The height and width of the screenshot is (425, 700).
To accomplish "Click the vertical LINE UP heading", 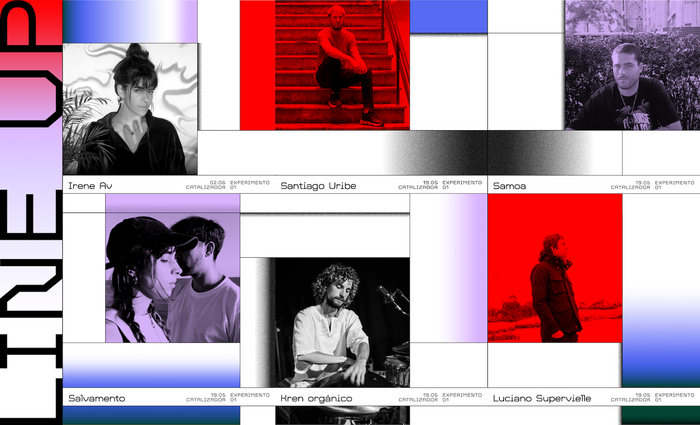I will (x=31, y=212).
